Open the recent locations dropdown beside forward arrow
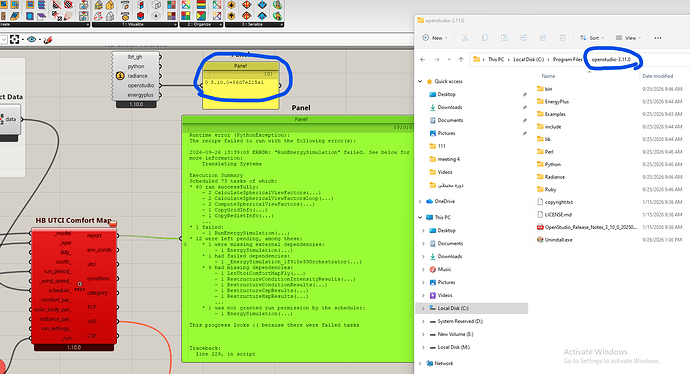 449,59
